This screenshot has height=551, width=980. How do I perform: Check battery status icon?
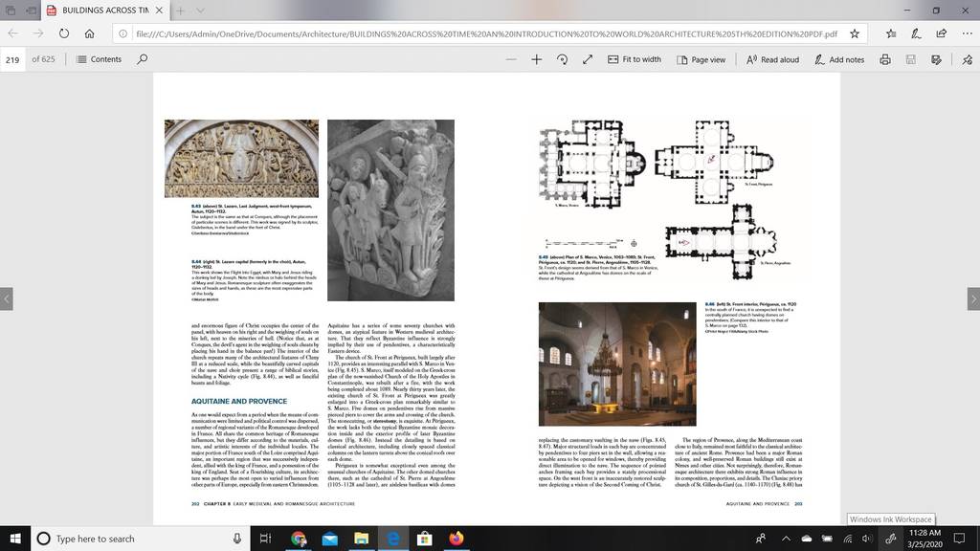click(x=827, y=539)
